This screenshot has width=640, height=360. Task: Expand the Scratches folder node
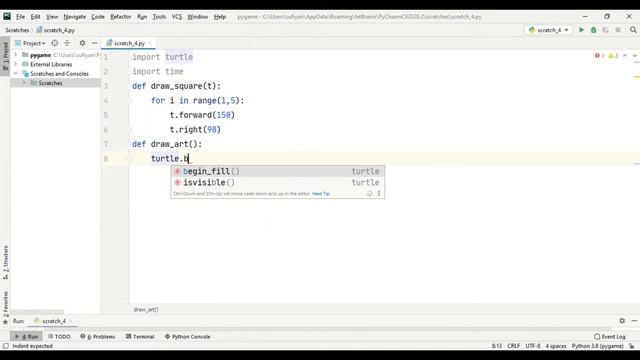24,83
